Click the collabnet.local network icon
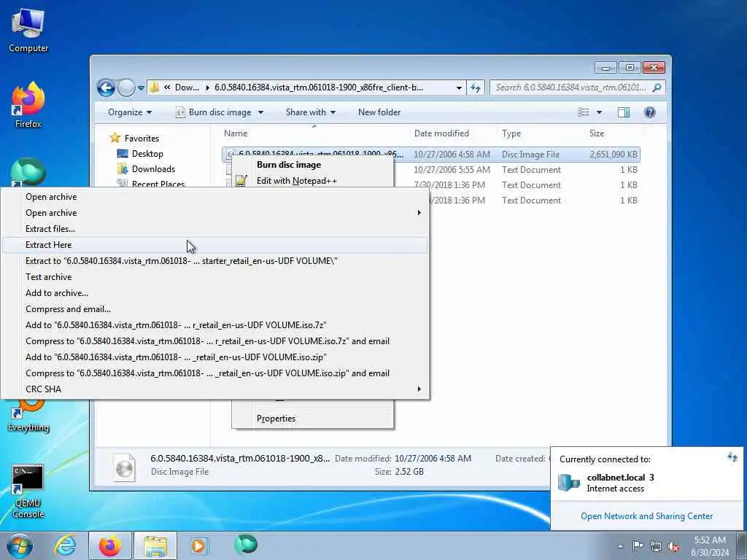747x560 pixels. click(569, 483)
